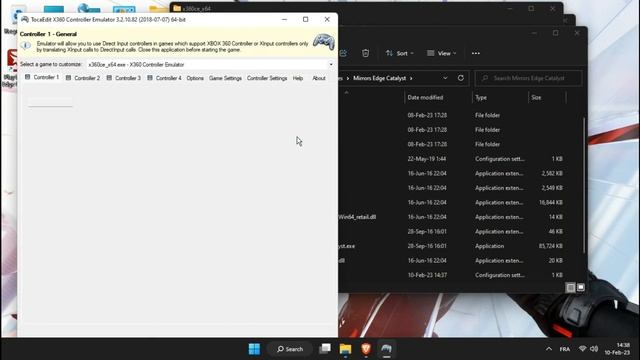This screenshot has height=360, width=640.
Task: Open the About tab in X360CE
Action: pyautogui.click(x=319, y=78)
